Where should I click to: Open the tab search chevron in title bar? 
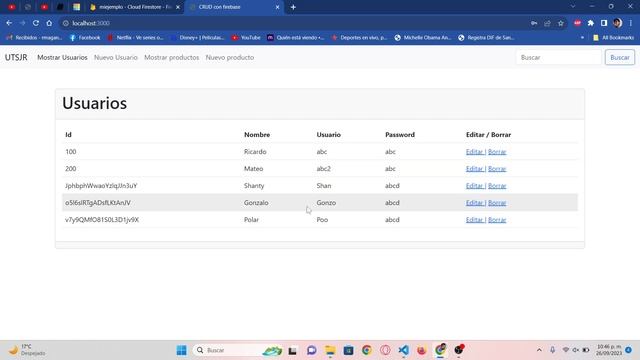[573, 7]
